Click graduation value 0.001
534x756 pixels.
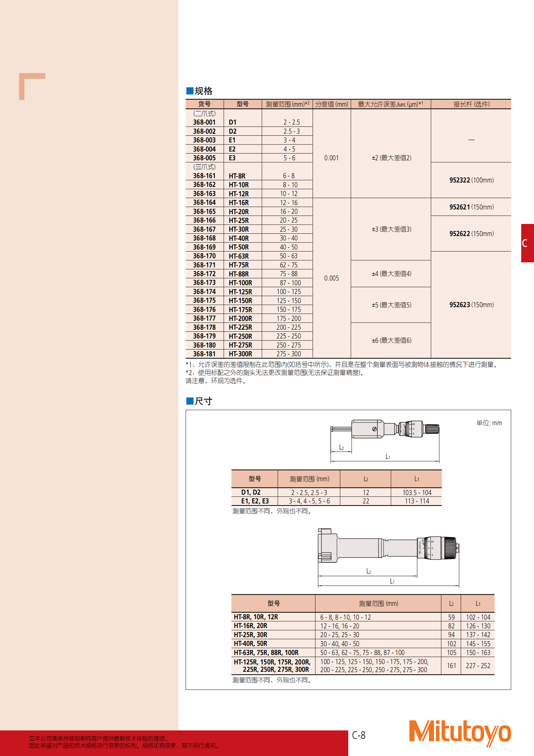coord(331,158)
